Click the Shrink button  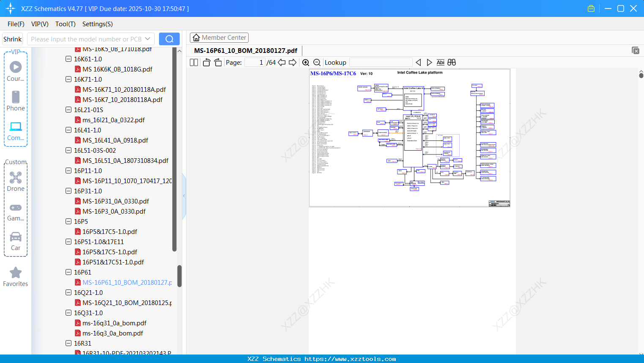[x=13, y=39]
